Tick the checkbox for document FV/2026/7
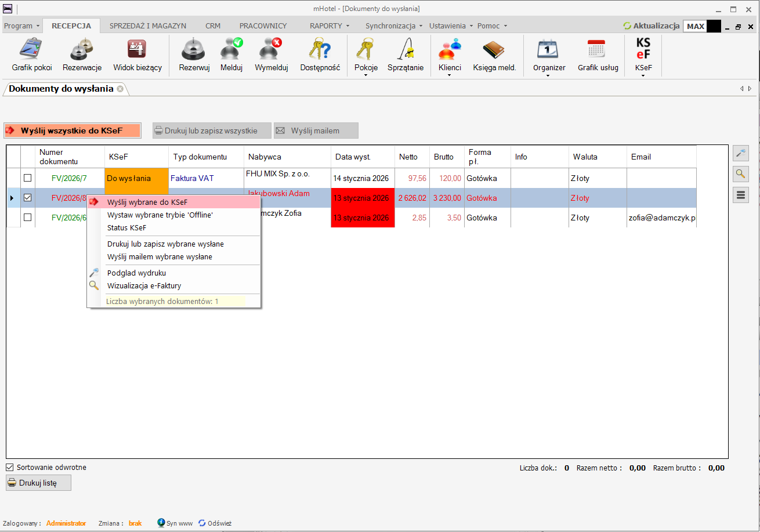Screen dimensions: 760x532 [27, 178]
